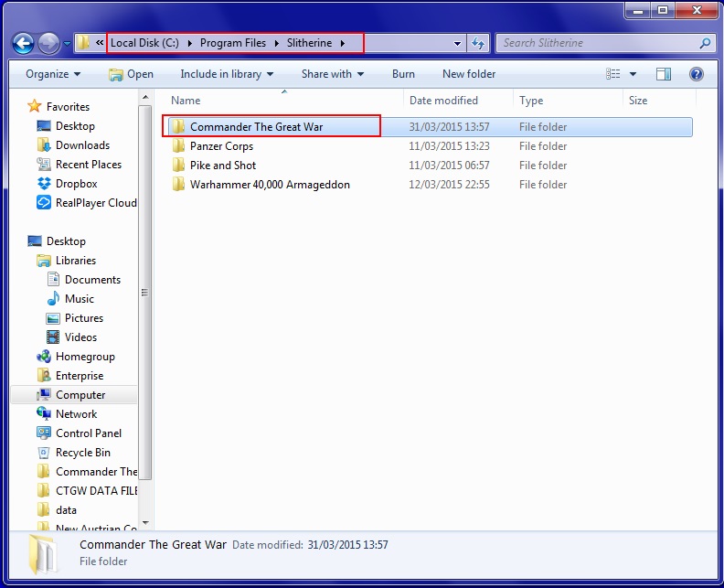Open the Organize menu

point(53,74)
